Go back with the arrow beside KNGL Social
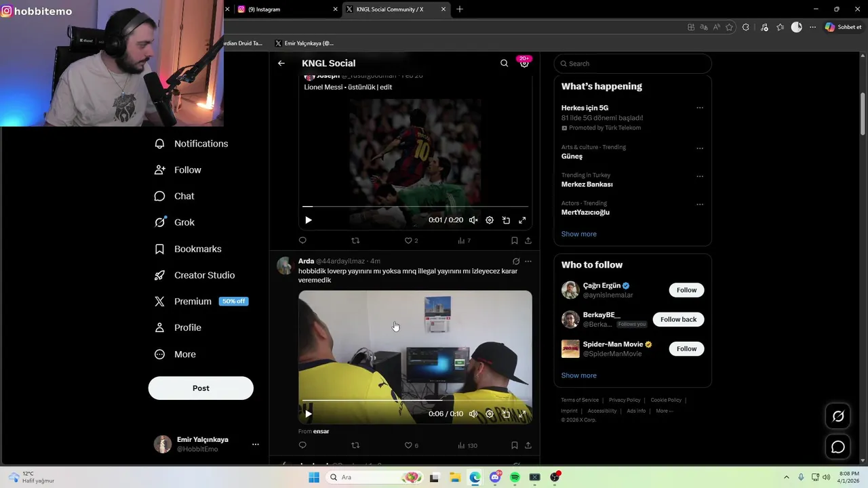The height and width of the screenshot is (488, 868). [x=281, y=63]
